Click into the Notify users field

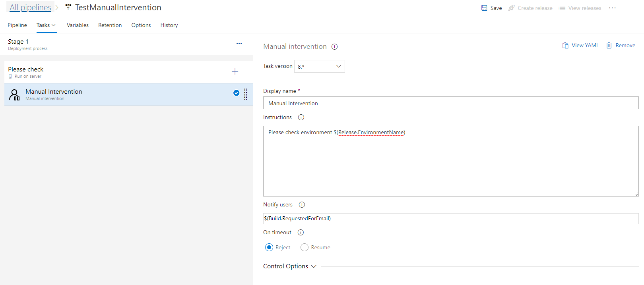450,219
